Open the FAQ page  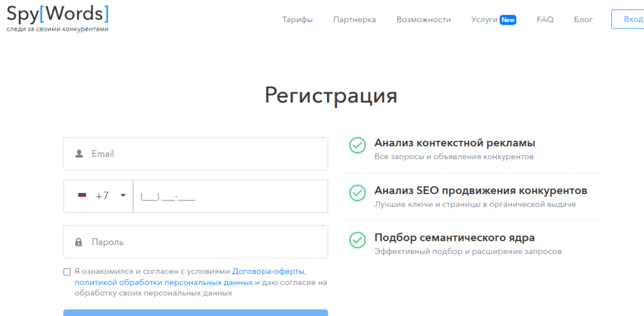click(x=545, y=19)
